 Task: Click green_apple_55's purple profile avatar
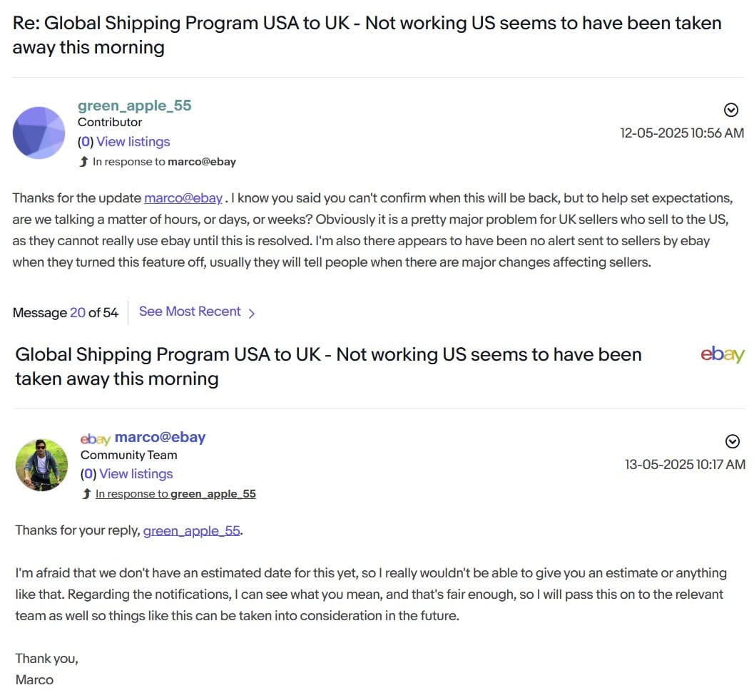coord(40,133)
